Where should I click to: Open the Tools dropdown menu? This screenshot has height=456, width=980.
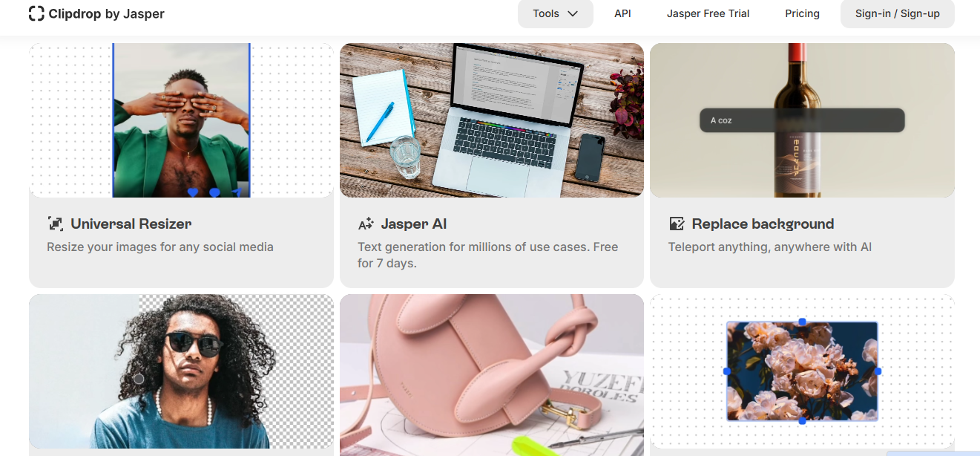coord(555,13)
